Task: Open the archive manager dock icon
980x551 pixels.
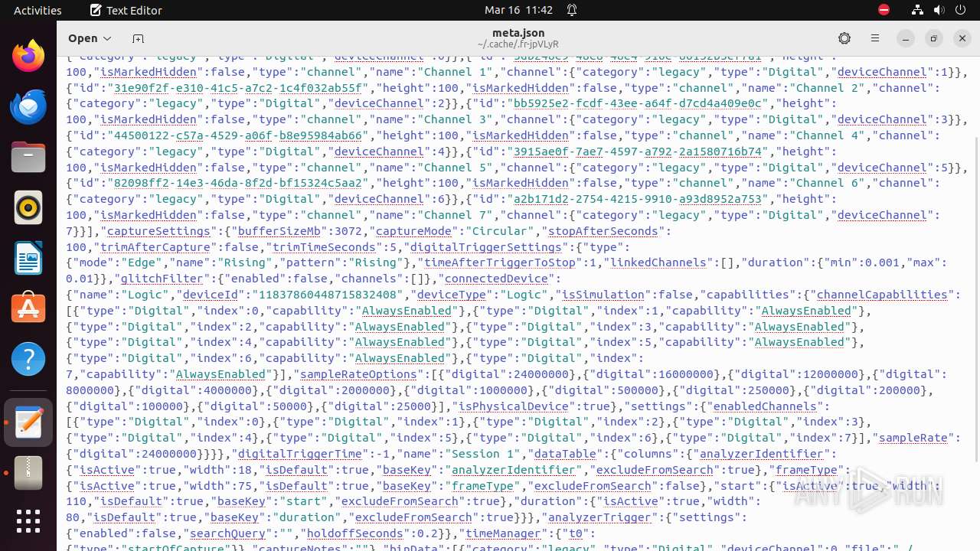Action: pyautogui.click(x=28, y=473)
